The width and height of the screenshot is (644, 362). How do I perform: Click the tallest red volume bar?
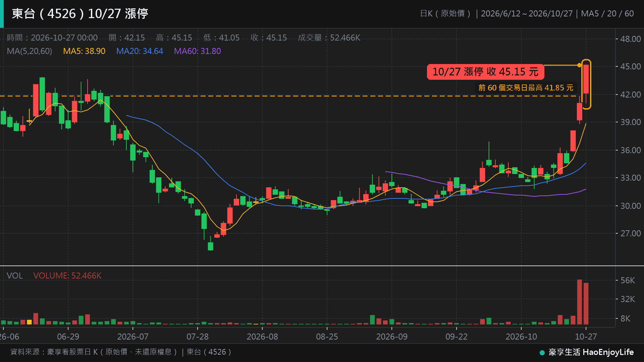(x=580, y=302)
